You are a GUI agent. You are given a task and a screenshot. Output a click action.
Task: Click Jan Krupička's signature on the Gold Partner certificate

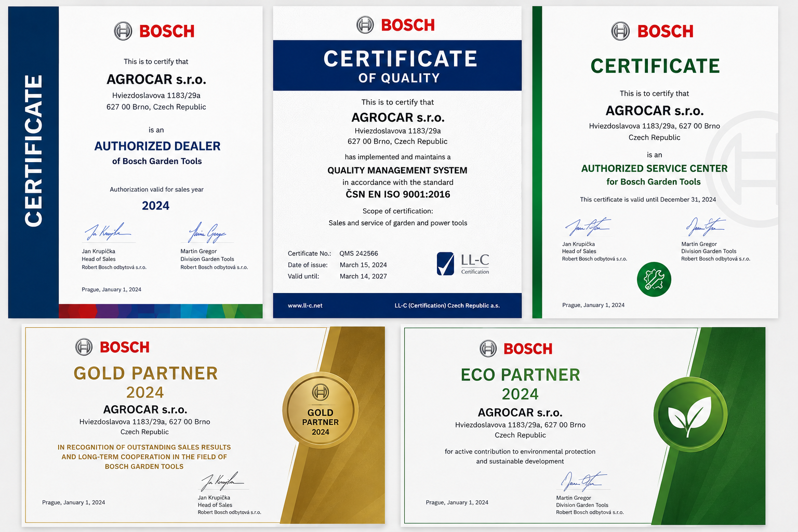[222, 482]
